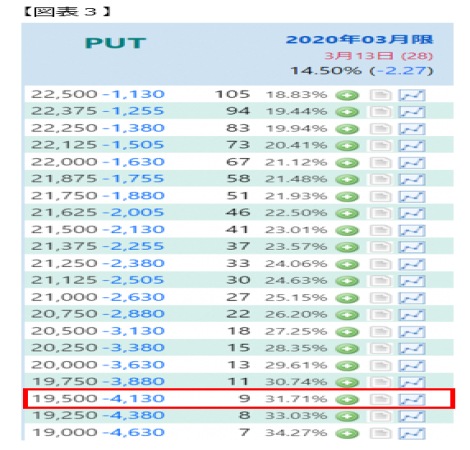Open chart icon for 20,500 strike
This screenshot has height=450, width=470.
(412, 332)
